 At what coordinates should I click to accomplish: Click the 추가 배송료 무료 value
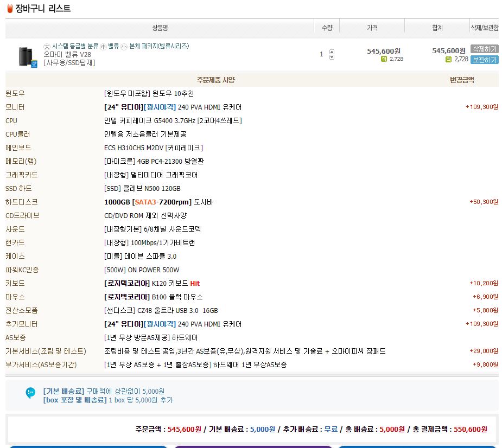(x=331, y=430)
